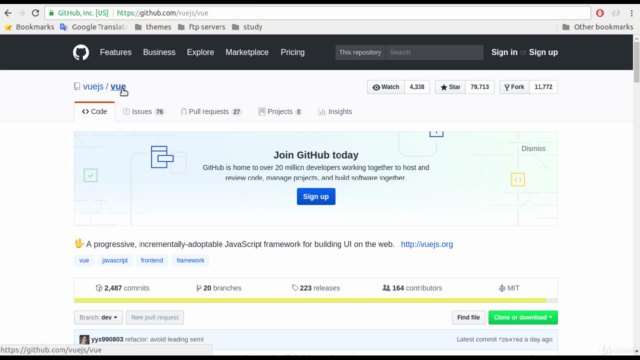Open the MIT license link
Viewport: 640px width, 360px height.
pyautogui.click(x=509, y=288)
